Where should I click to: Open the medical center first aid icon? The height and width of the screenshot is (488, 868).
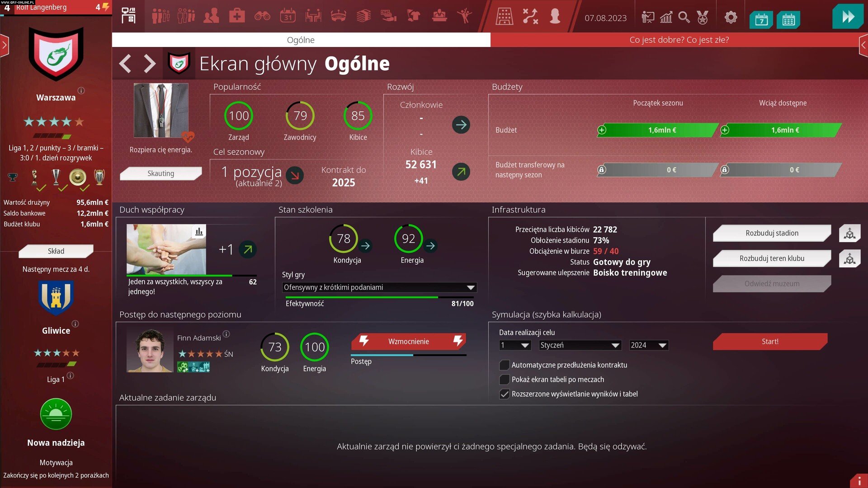(237, 15)
